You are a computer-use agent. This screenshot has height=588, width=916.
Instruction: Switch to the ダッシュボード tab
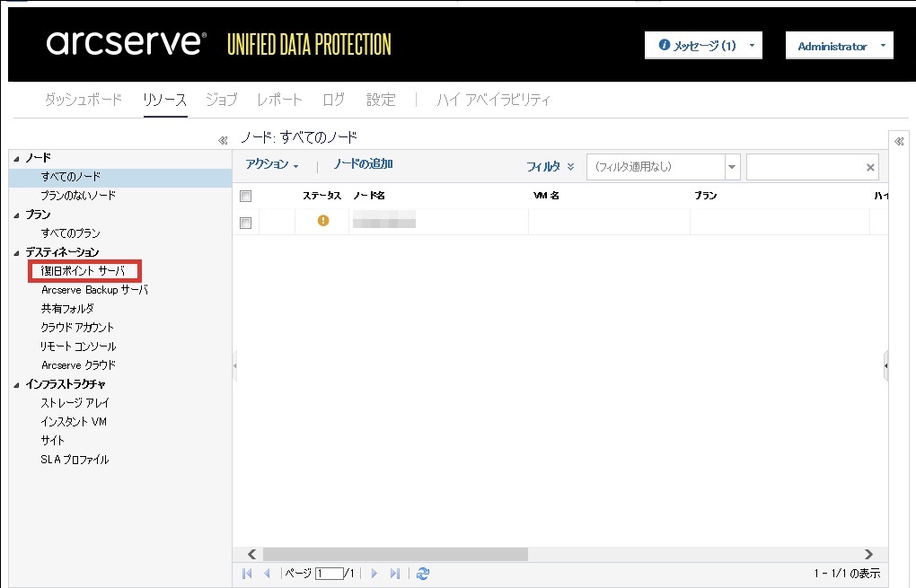(x=83, y=100)
